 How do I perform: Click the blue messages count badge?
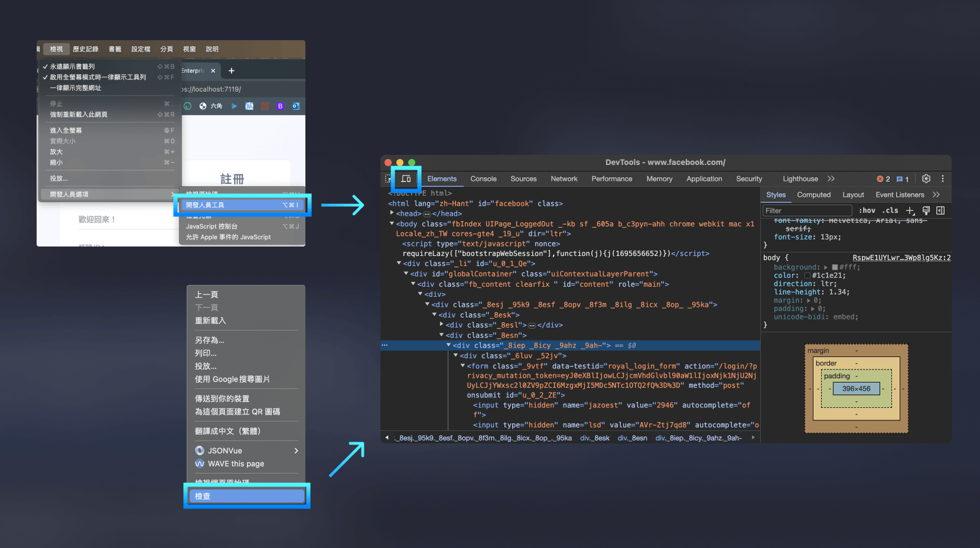click(903, 179)
